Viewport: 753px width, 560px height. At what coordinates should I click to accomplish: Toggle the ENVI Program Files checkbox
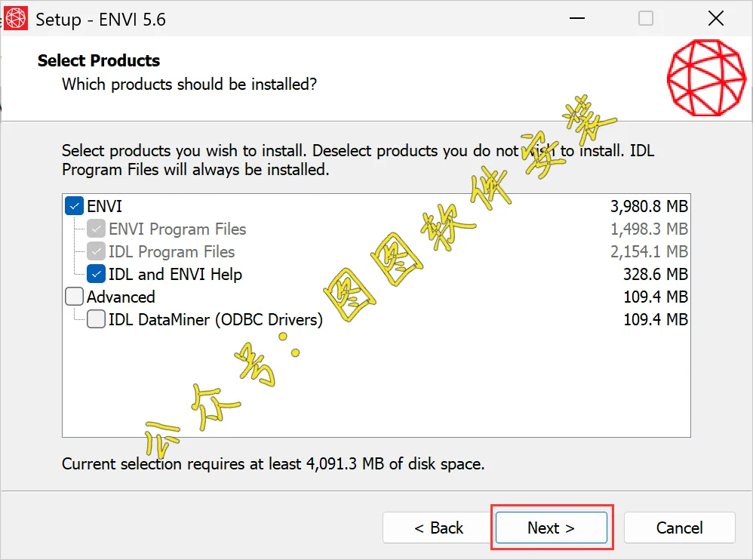[96, 229]
